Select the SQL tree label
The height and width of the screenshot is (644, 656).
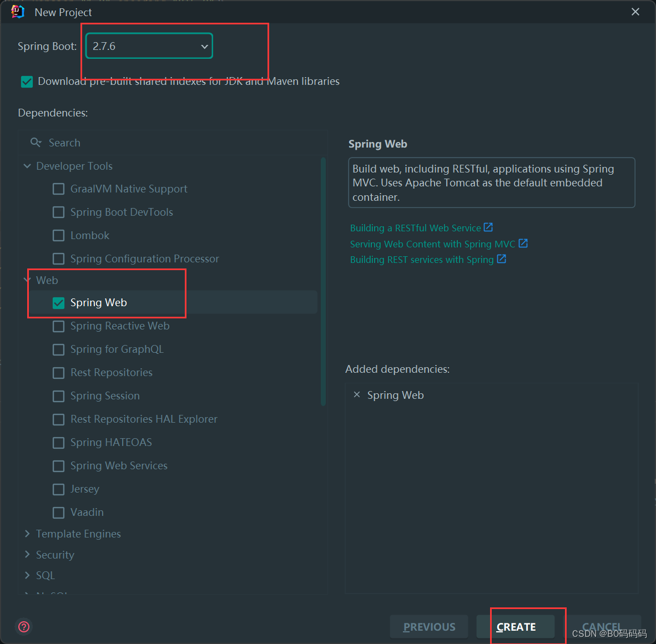pos(46,575)
